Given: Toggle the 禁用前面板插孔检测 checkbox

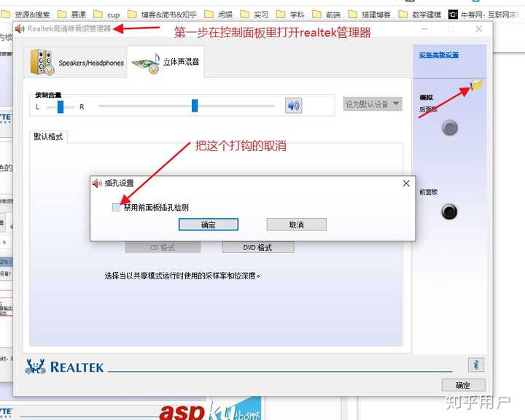Looking at the screenshot, I should pos(117,208).
